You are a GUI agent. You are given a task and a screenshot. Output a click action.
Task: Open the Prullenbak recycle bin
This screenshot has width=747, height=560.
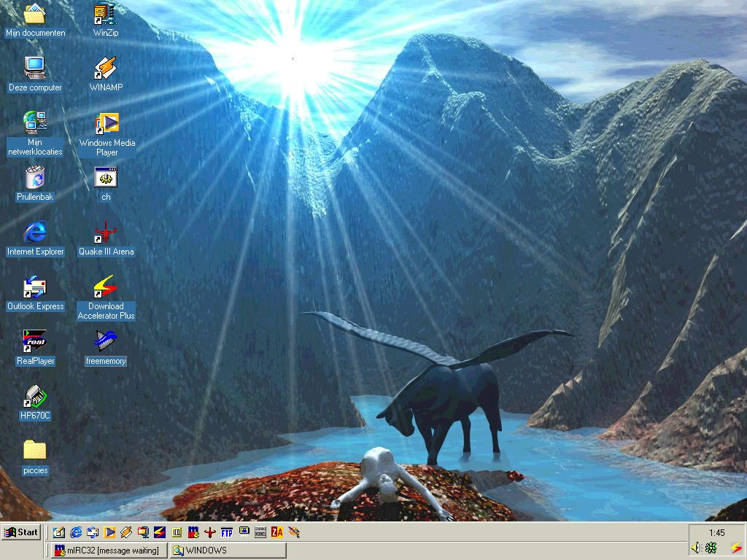click(x=35, y=178)
